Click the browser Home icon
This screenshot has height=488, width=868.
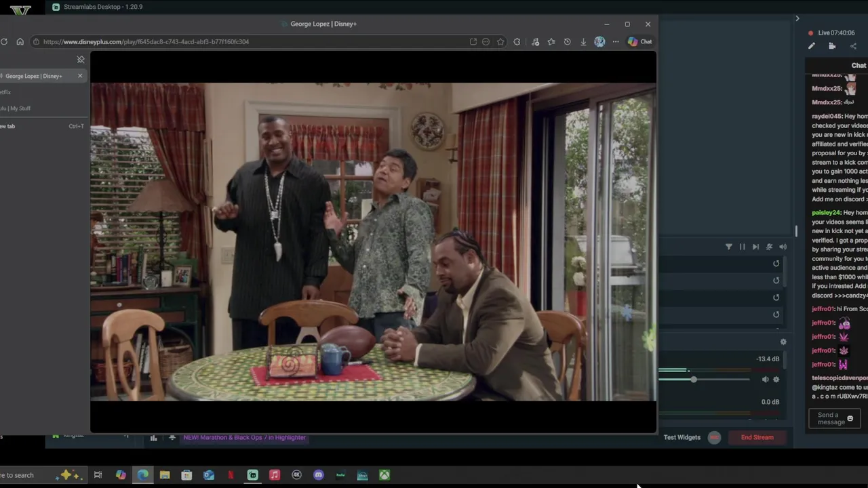pyautogui.click(x=20, y=41)
